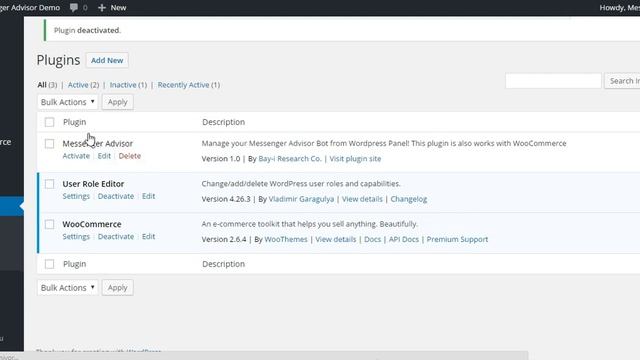This screenshot has height=360, width=640.
Task: Open WooCommerce Settings link
Action: coord(76,237)
